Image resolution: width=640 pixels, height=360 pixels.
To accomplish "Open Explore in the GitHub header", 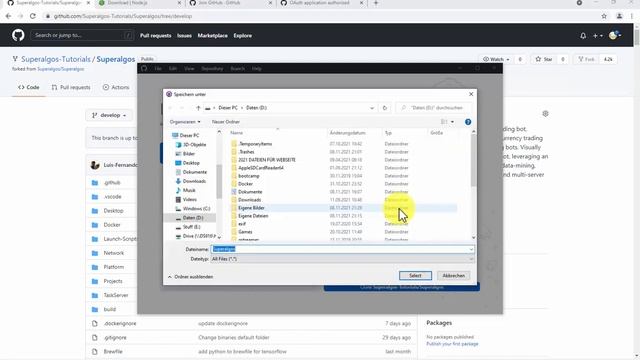I will point(242,36).
